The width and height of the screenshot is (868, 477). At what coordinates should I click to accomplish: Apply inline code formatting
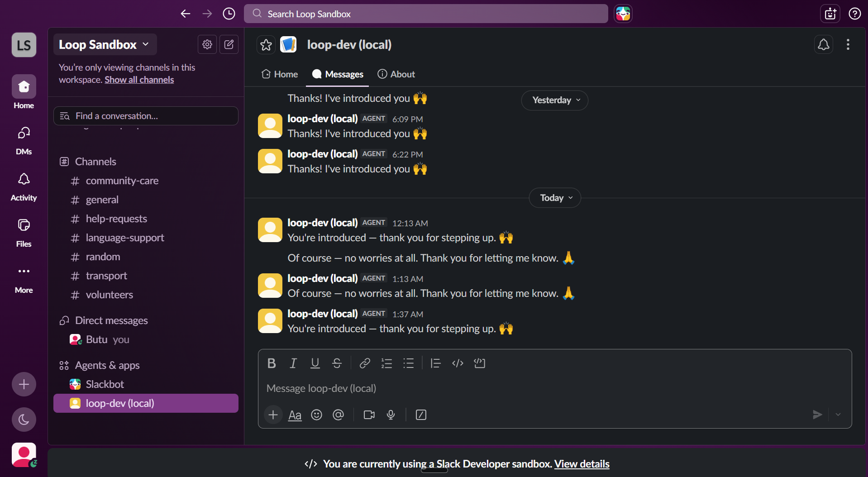click(x=458, y=363)
